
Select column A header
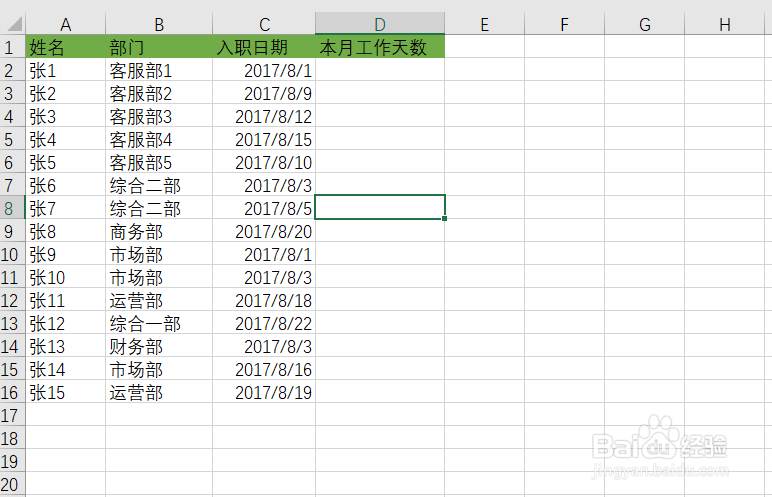pyautogui.click(x=65, y=24)
